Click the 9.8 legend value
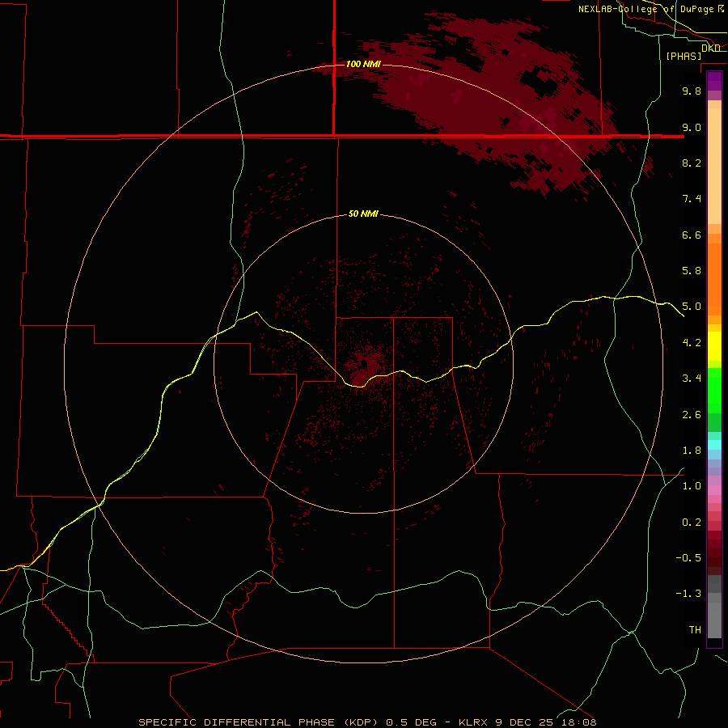Image resolution: width=728 pixels, height=728 pixels. tap(692, 91)
